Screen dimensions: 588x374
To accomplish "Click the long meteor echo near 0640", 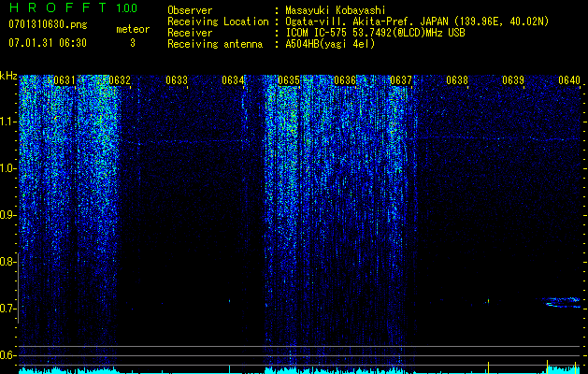I will tap(562, 302).
